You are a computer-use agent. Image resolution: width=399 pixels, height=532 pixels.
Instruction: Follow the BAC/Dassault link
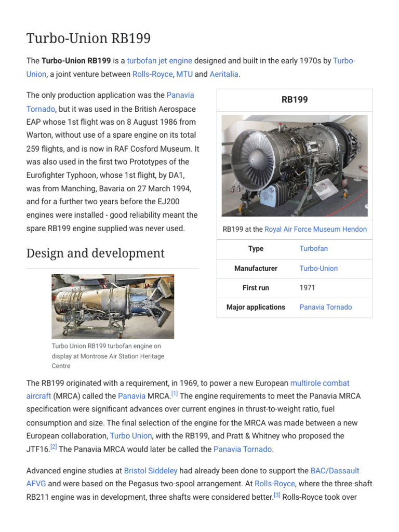tap(335, 471)
